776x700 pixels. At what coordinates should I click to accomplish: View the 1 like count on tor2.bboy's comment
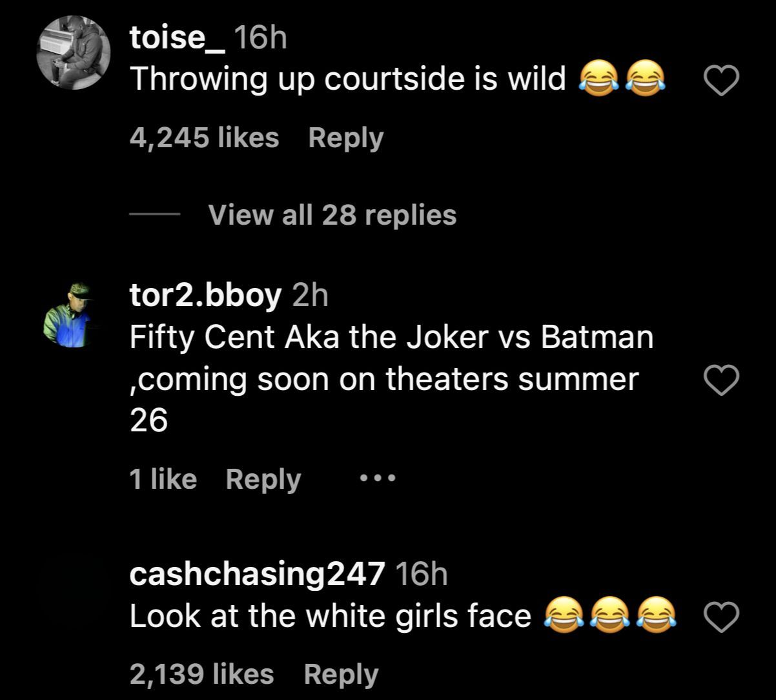163,479
